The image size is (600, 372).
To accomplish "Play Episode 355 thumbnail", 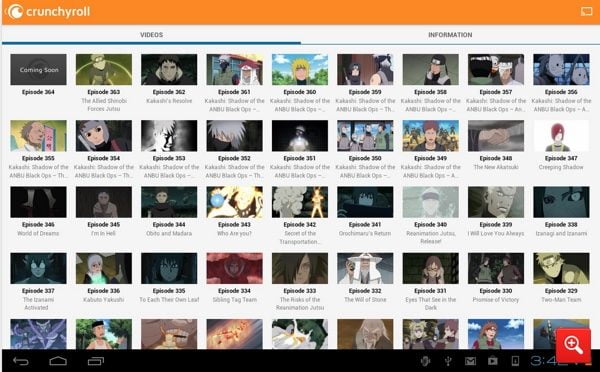I will click(x=38, y=135).
